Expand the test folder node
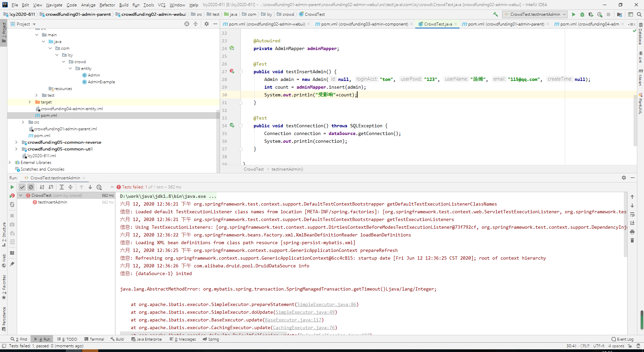Screen dimensions: 644x352 (37, 95)
